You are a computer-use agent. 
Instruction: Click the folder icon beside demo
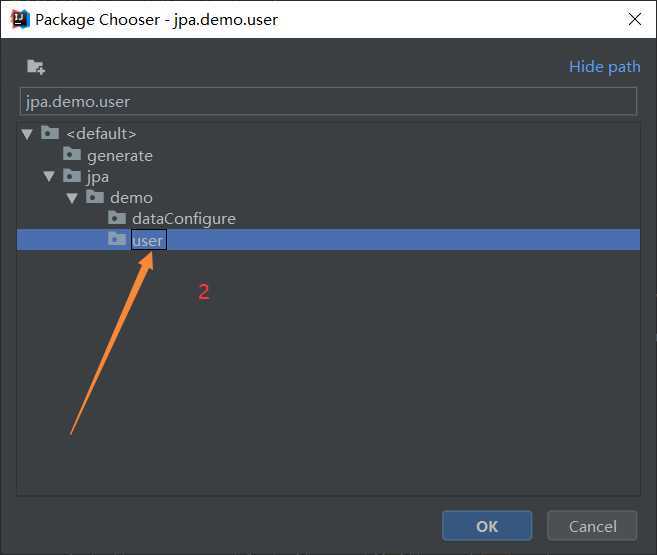tap(95, 196)
